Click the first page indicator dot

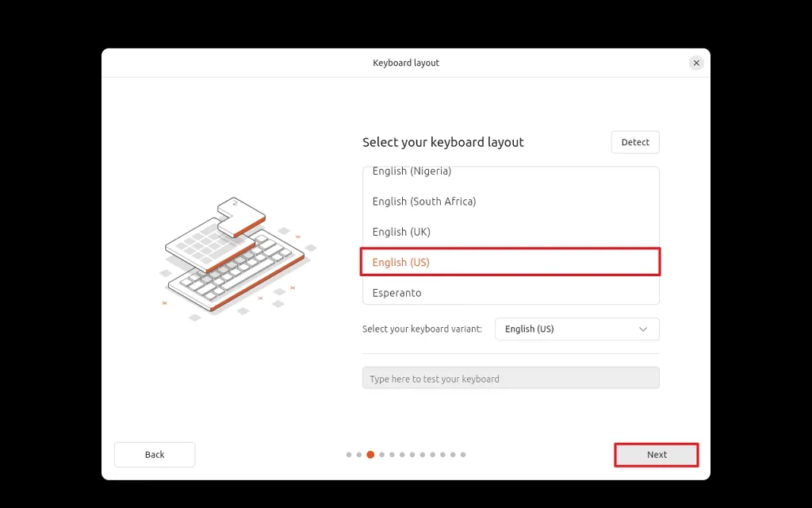(349, 455)
